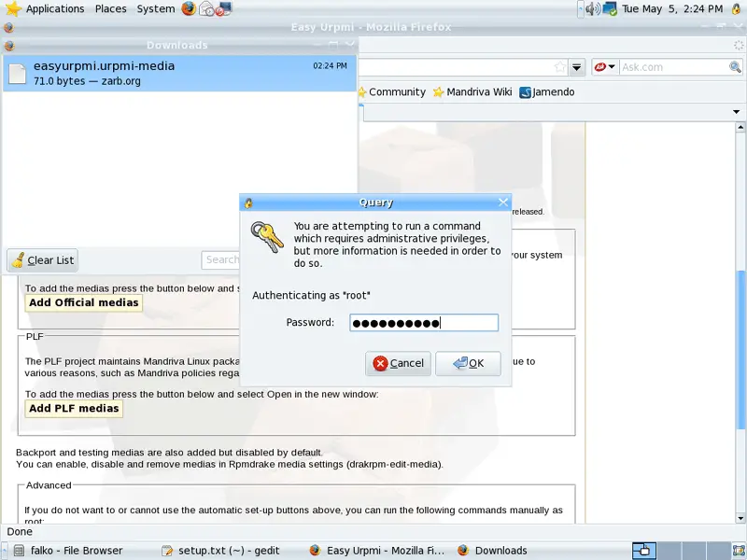Click the network monitor tray icon
Viewport: 747px width, 560px height.
click(x=610, y=8)
